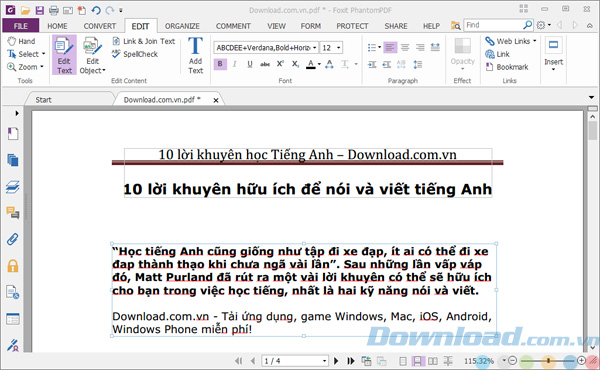
Task: Toggle Underline formatting
Action: click(249, 64)
